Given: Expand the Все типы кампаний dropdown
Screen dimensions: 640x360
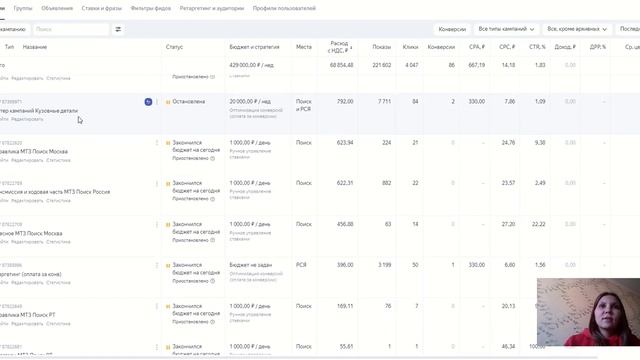Looking at the screenshot, I should coord(506,29).
